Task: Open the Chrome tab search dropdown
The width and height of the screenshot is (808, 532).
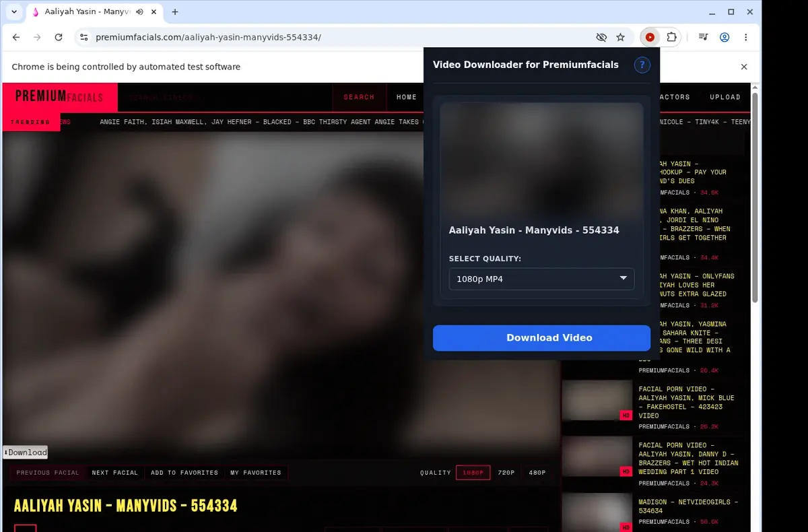Action: click(x=13, y=12)
